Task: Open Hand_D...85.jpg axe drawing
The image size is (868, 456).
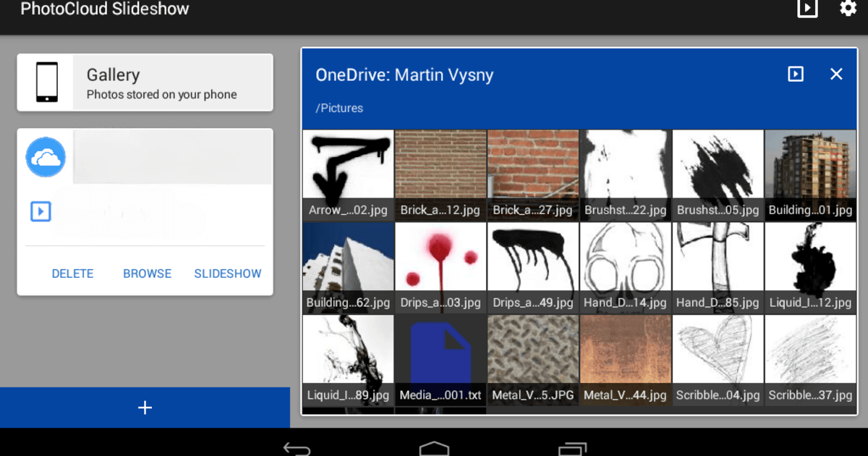Action: pyautogui.click(x=718, y=268)
